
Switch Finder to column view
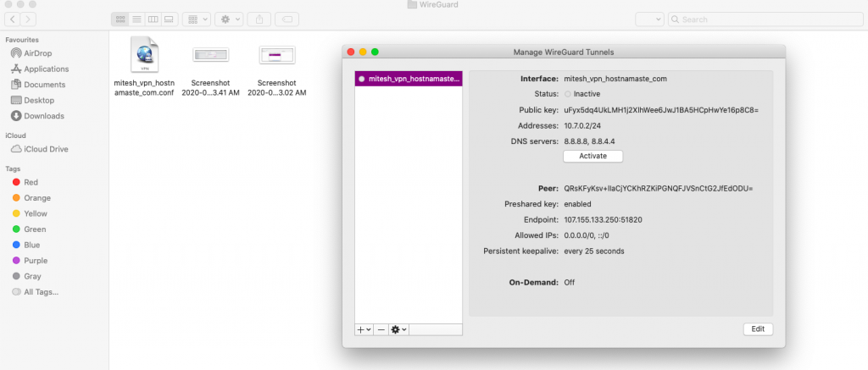(153, 19)
